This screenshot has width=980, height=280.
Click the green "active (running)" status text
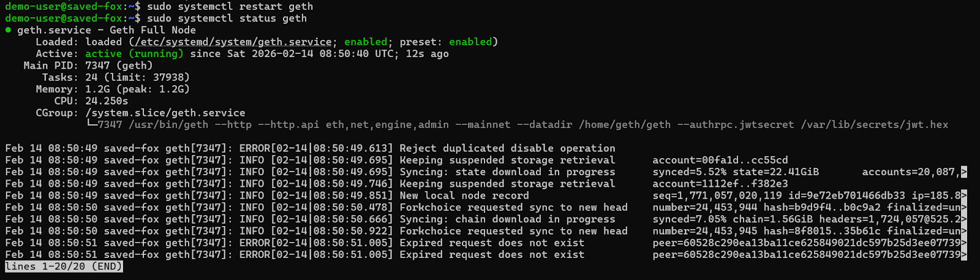click(x=134, y=54)
